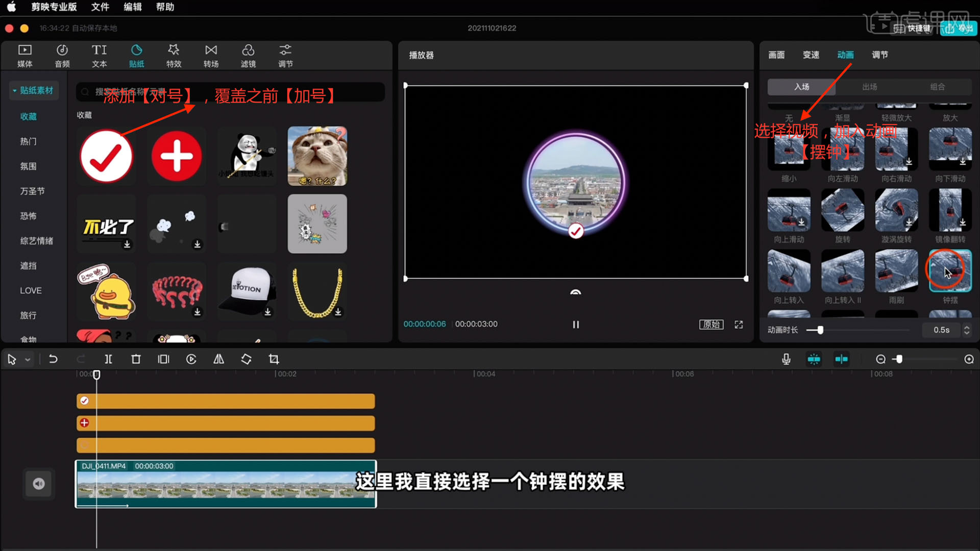Open the 文本 text panel
Viewport: 980px width, 551px height.
[99, 56]
